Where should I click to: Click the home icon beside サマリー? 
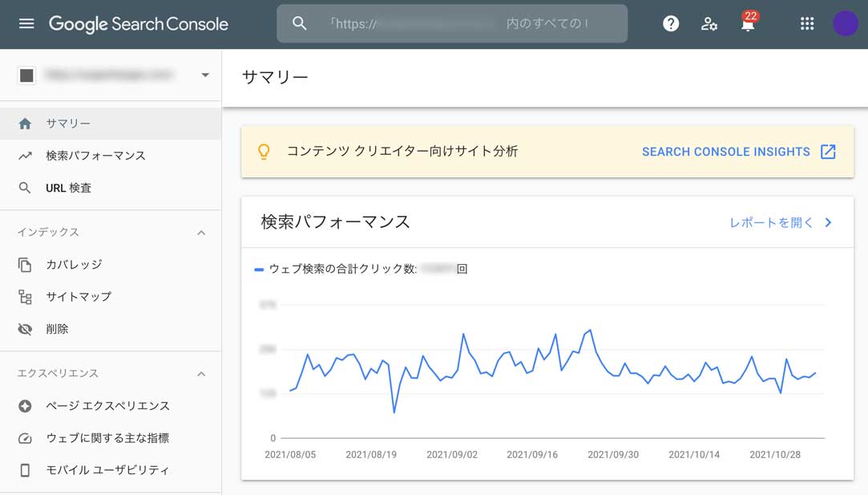[x=25, y=124]
